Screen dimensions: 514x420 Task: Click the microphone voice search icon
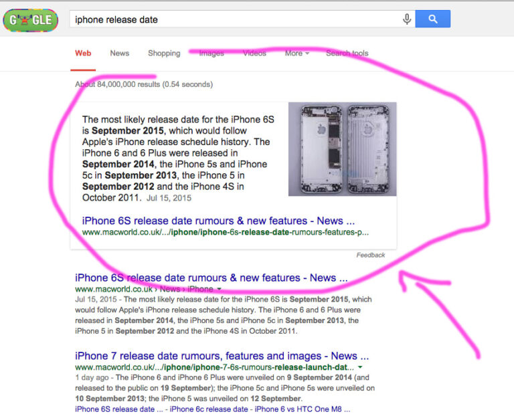(x=407, y=19)
